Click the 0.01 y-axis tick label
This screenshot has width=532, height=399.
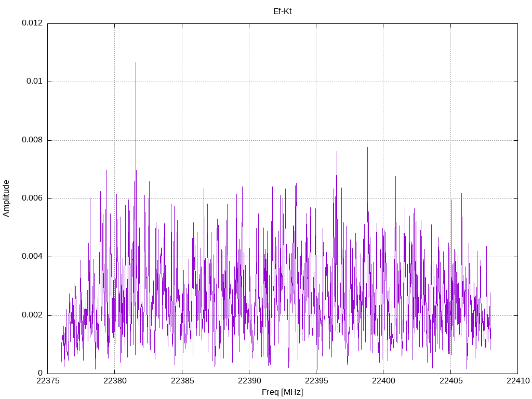click(35, 82)
